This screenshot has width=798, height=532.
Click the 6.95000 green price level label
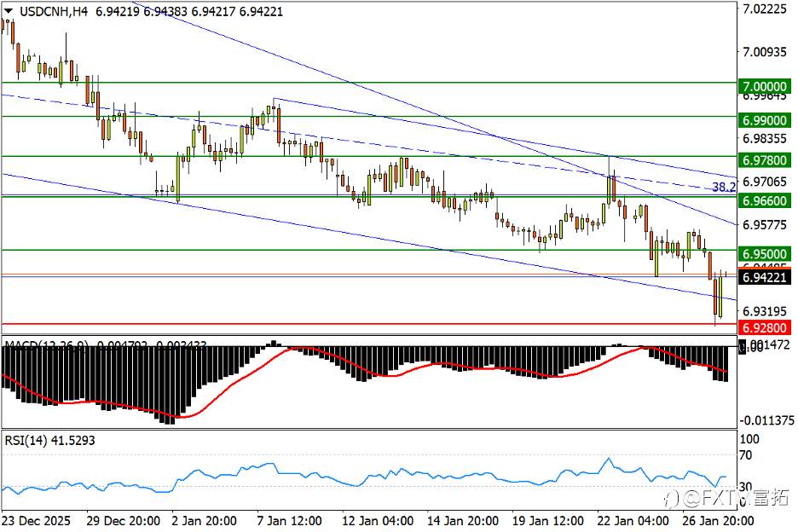(765, 253)
